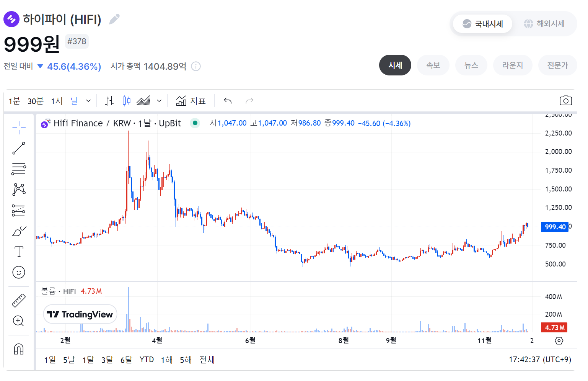Click the #378 rank badge
The width and height of the screenshot is (588, 381).
pos(77,41)
